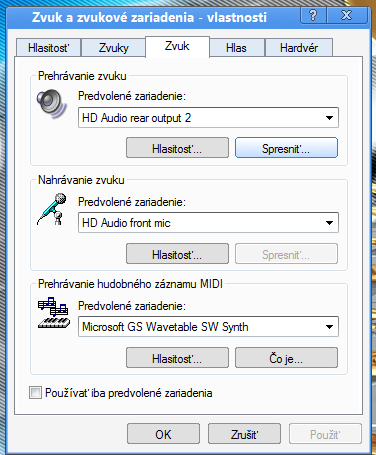376x455 pixels.
Task: Click Hlasitosť button in the MIDI section
Action: coord(177,358)
